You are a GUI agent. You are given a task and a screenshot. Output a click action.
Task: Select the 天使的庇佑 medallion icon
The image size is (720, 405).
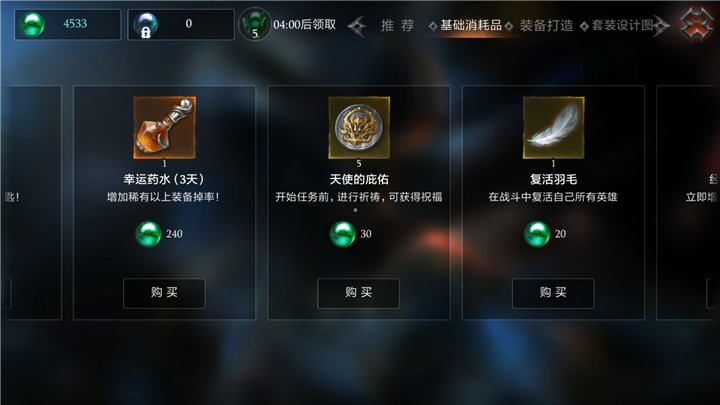tap(359, 128)
